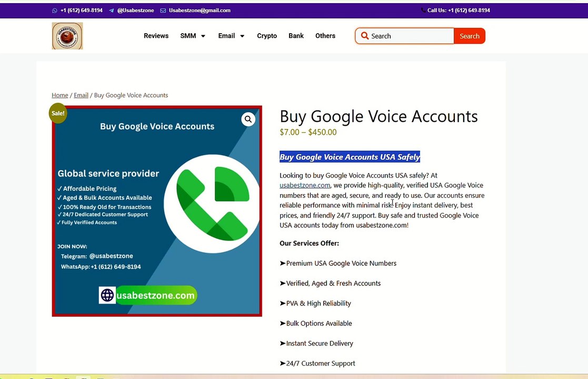Click the WhatsApp icon in top bar
588x379 pixels.
(x=55, y=11)
